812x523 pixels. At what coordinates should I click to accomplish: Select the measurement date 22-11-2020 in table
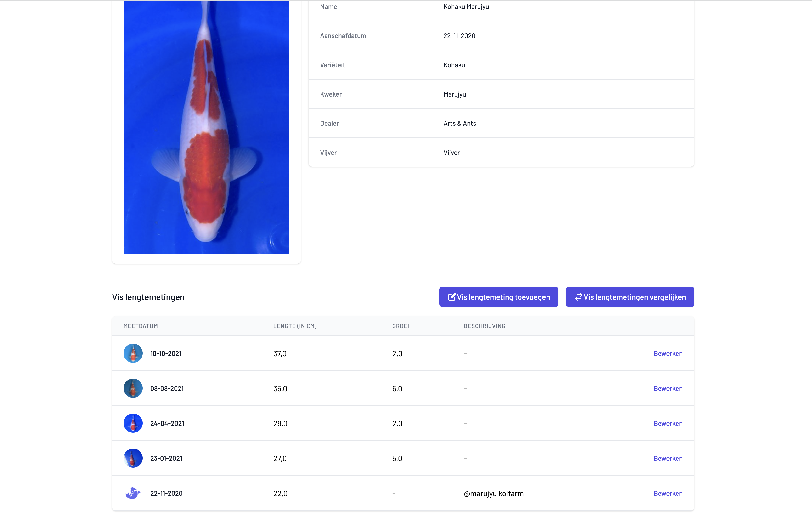coord(166,494)
